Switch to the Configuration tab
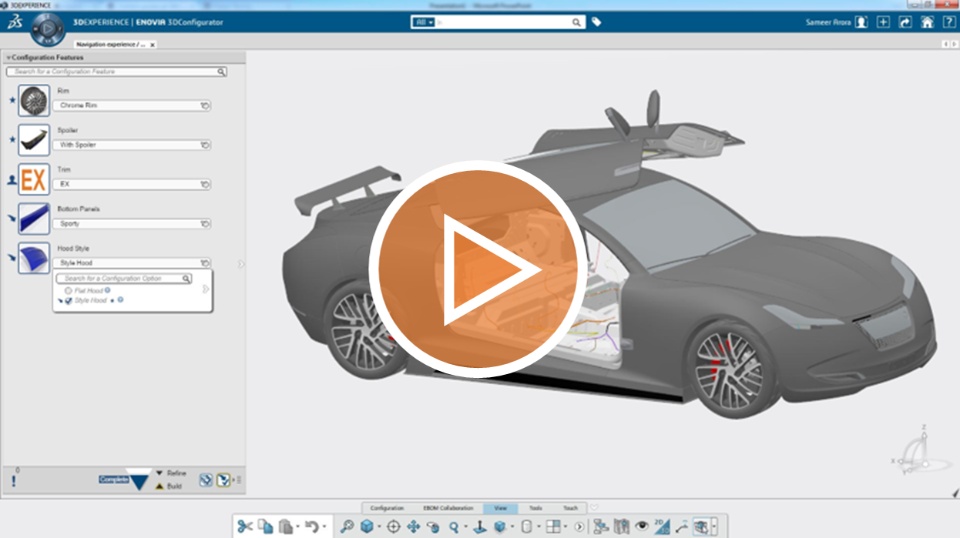 point(387,508)
